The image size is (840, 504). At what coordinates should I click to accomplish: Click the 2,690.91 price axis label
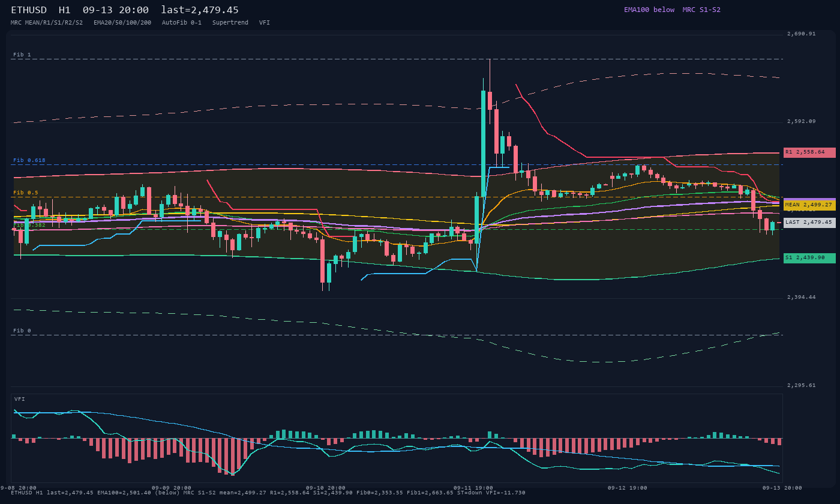(x=802, y=34)
